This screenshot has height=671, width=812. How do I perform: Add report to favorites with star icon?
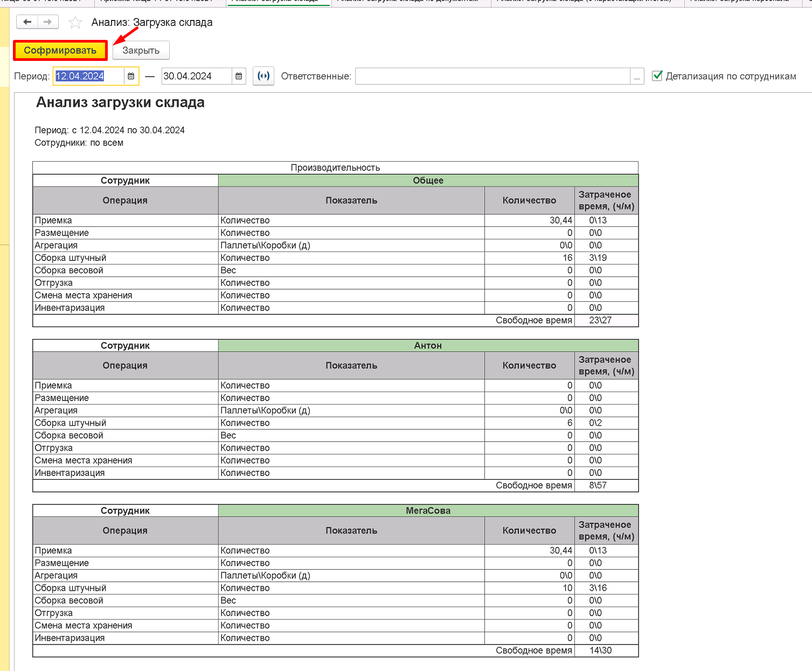click(75, 23)
